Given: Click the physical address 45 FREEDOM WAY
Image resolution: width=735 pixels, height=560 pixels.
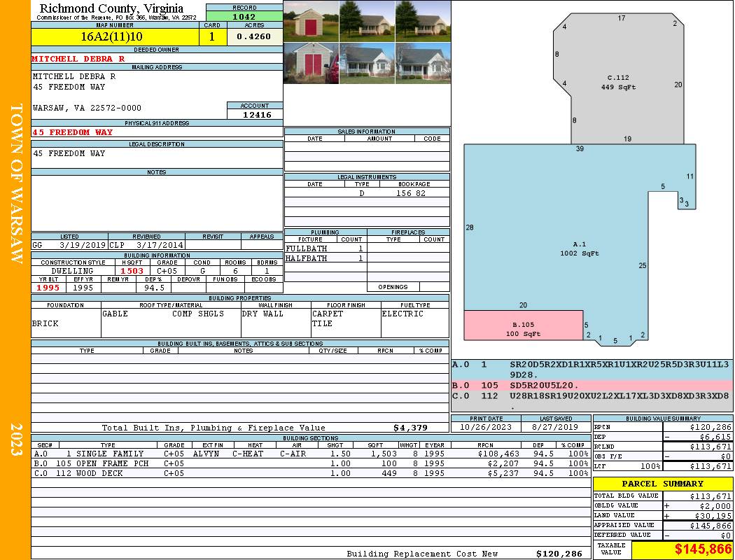Looking at the screenshot, I should [x=72, y=132].
